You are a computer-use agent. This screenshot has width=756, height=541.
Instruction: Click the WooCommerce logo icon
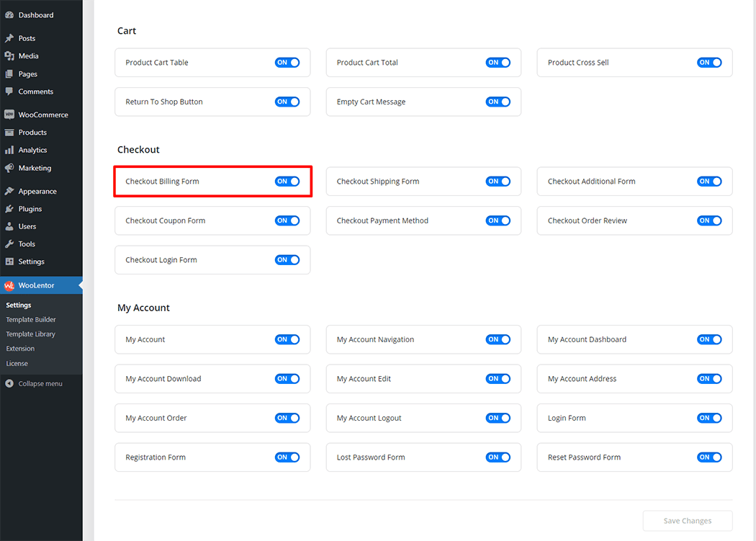[9, 115]
